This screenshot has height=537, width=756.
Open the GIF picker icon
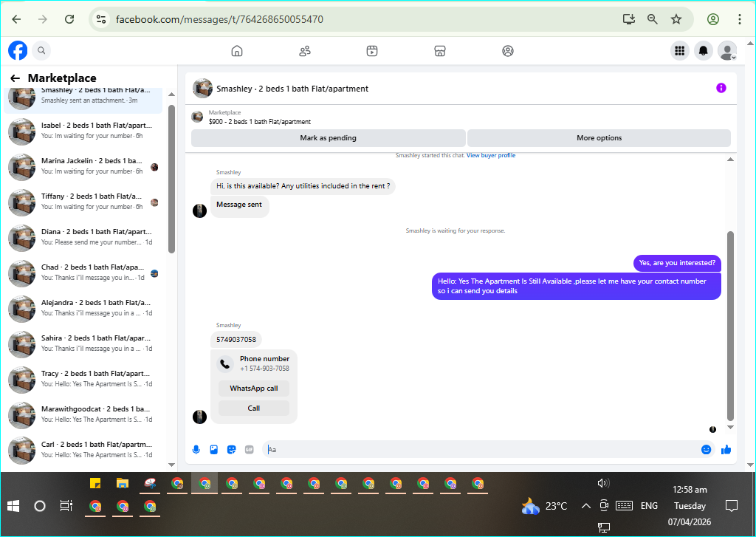pyautogui.click(x=250, y=450)
